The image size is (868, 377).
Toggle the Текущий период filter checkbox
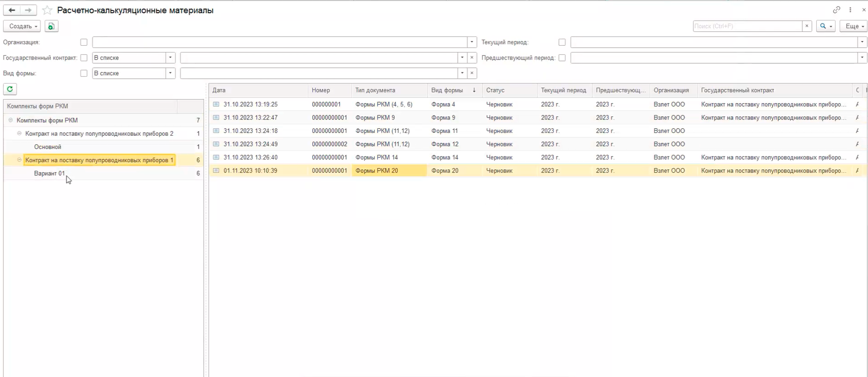coord(562,42)
